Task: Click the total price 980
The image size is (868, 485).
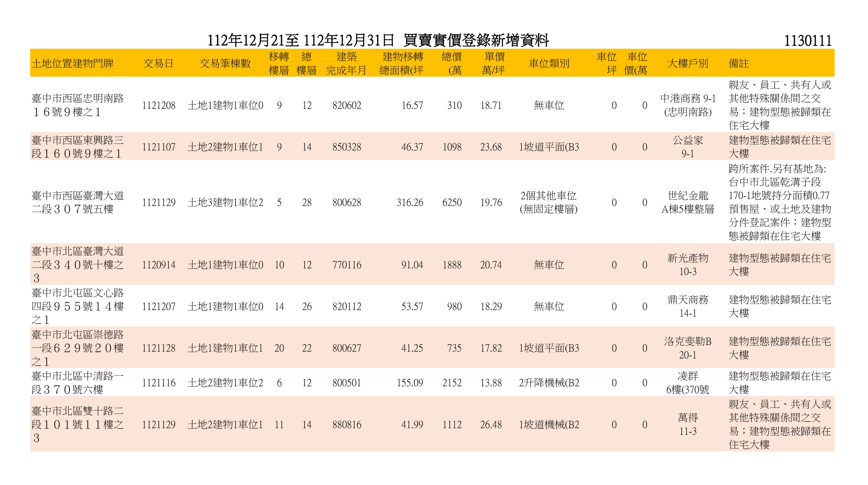Action: (454, 307)
